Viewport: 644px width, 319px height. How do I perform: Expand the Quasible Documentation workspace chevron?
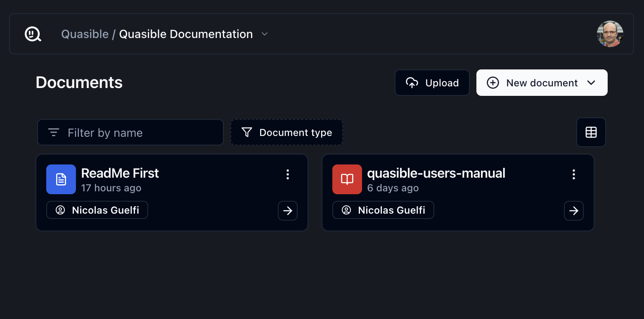tap(265, 34)
